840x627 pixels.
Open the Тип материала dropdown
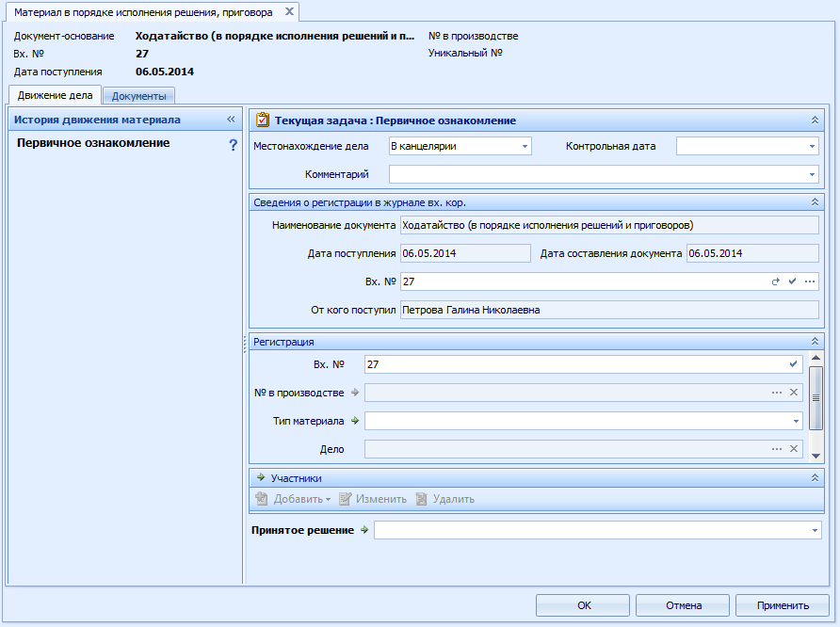click(x=796, y=421)
